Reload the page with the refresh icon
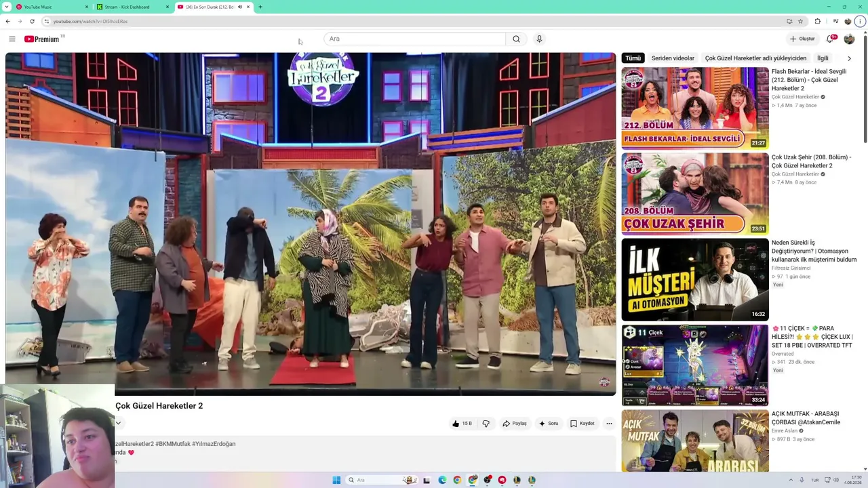Image resolution: width=868 pixels, height=488 pixels. [x=32, y=21]
